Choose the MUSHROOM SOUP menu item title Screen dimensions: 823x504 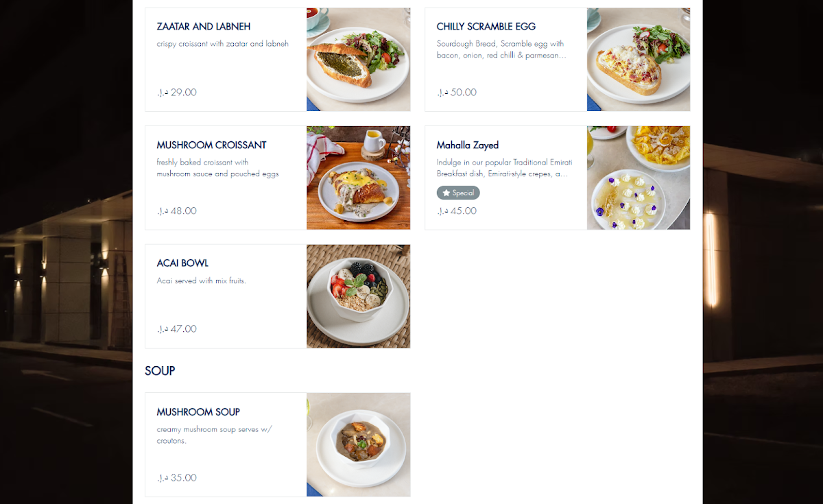tap(198, 412)
